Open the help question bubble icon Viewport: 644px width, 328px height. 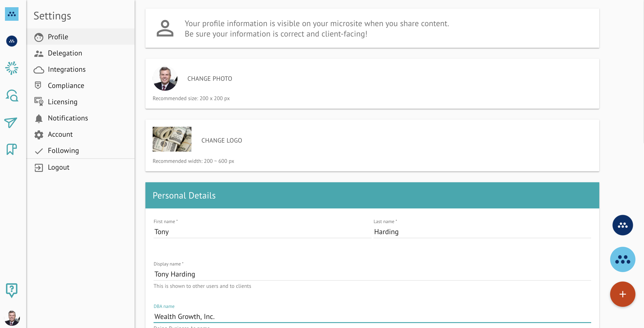pyautogui.click(x=12, y=290)
